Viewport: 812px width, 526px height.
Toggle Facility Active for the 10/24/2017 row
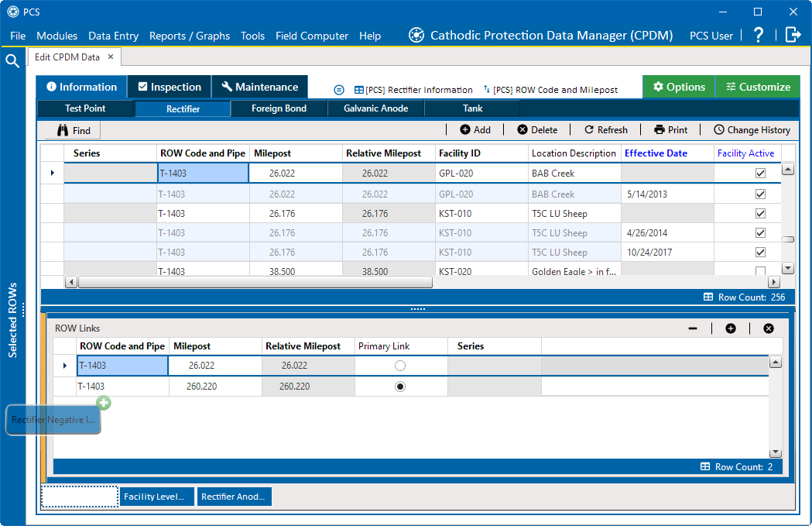(x=760, y=253)
